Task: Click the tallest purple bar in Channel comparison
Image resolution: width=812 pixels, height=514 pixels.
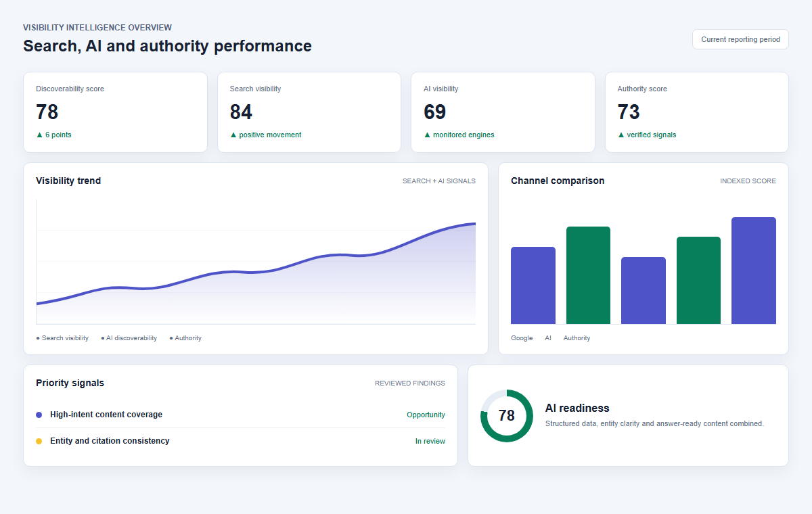Action: 754,271
